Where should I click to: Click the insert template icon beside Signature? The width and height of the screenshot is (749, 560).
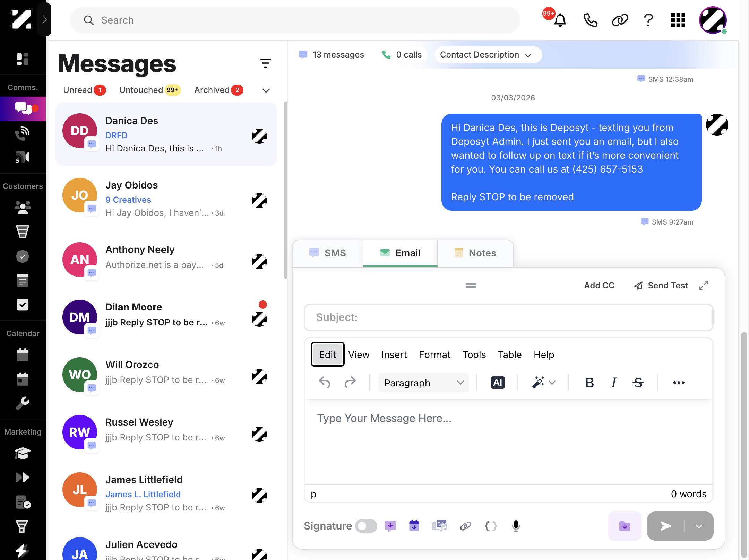pyautogui.click(x=390, y=526)
